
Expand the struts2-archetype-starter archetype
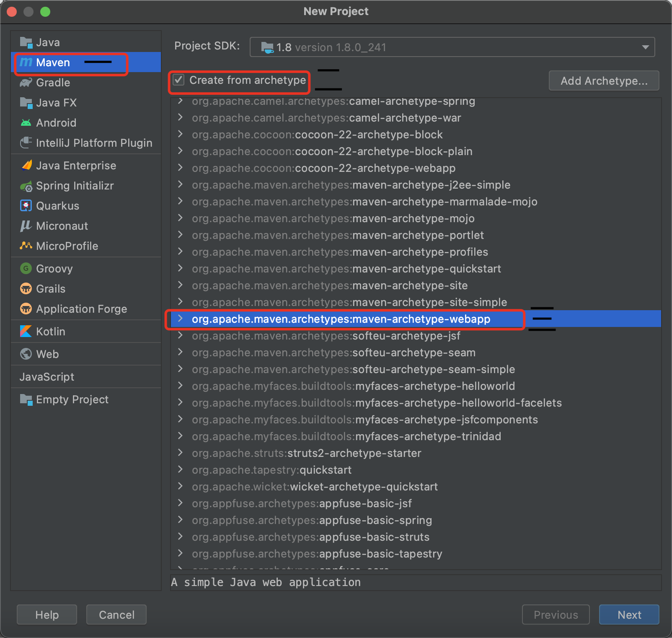coord(180,453)
